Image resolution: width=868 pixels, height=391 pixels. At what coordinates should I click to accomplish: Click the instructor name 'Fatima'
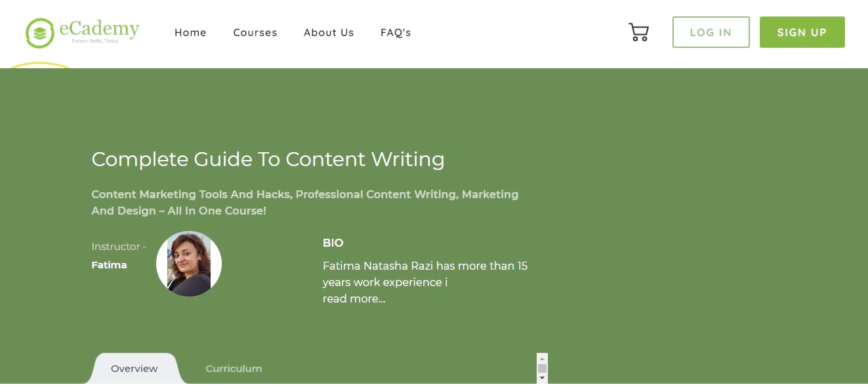(x=109, y=265)
